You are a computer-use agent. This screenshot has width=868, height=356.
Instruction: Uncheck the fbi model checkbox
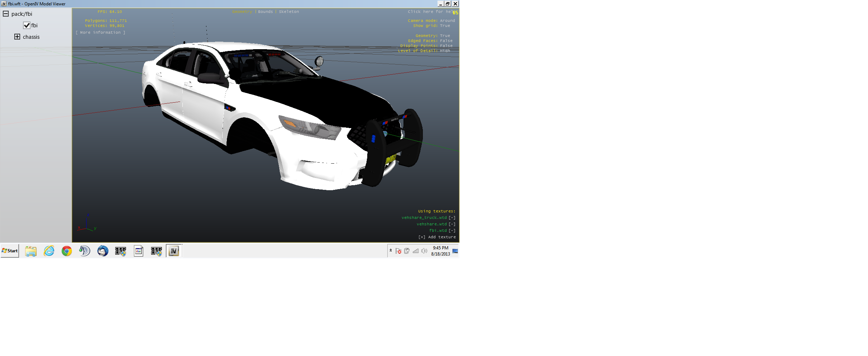pos(27,25)
